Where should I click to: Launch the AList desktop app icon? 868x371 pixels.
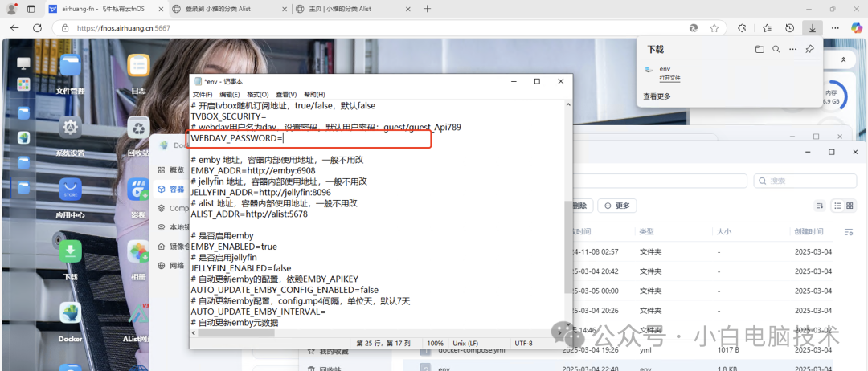point(138,313)
